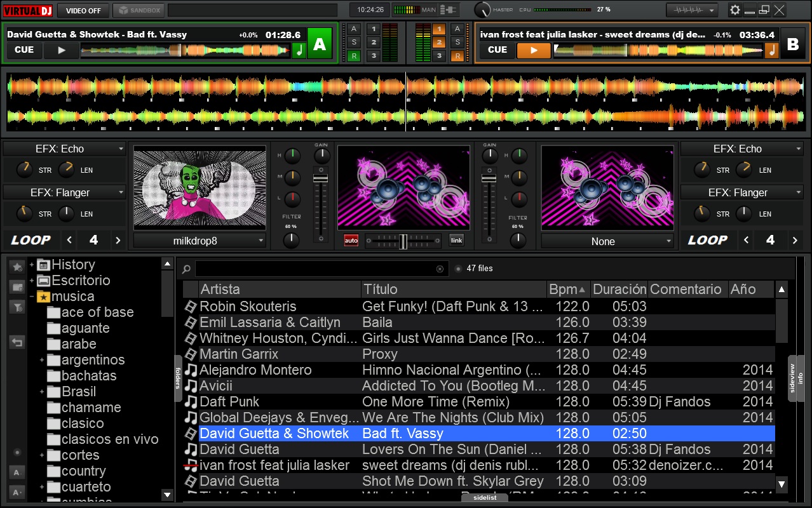Halve Deck A loop length with left arrow

(70, 241)
